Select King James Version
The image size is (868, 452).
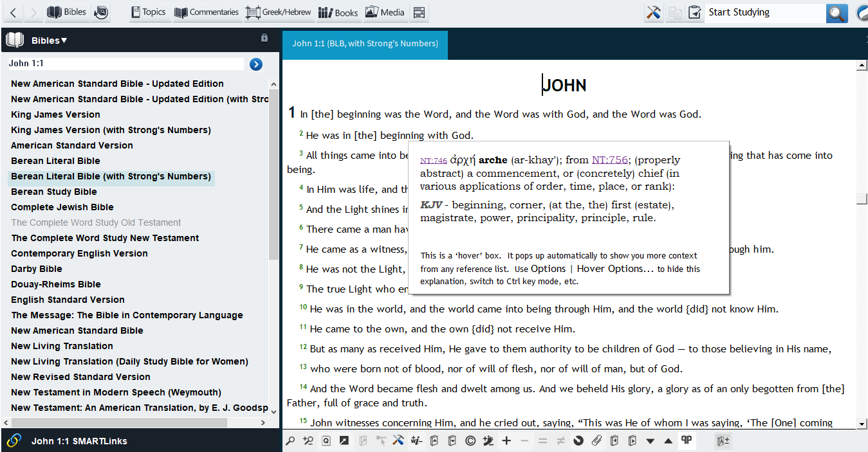(55, 114)
